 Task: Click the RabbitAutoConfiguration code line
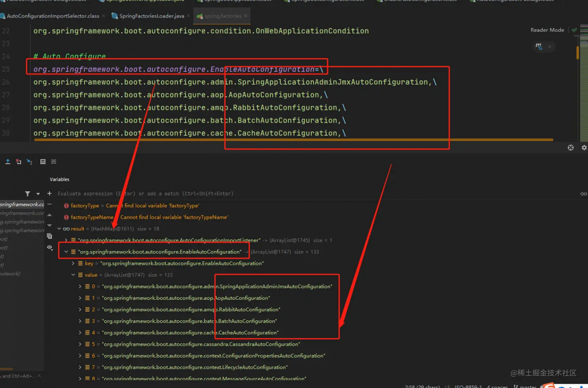pyautogui.click(x=190, y=108)
